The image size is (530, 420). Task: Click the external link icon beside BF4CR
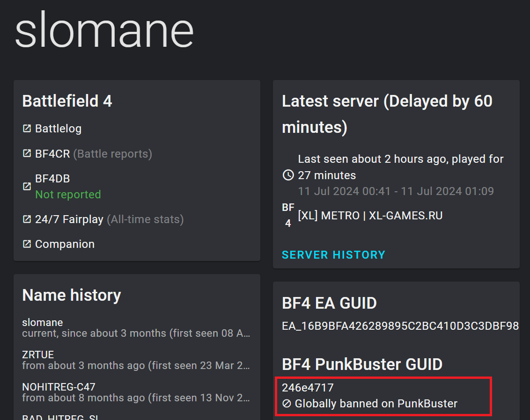[x=27, y=154]
